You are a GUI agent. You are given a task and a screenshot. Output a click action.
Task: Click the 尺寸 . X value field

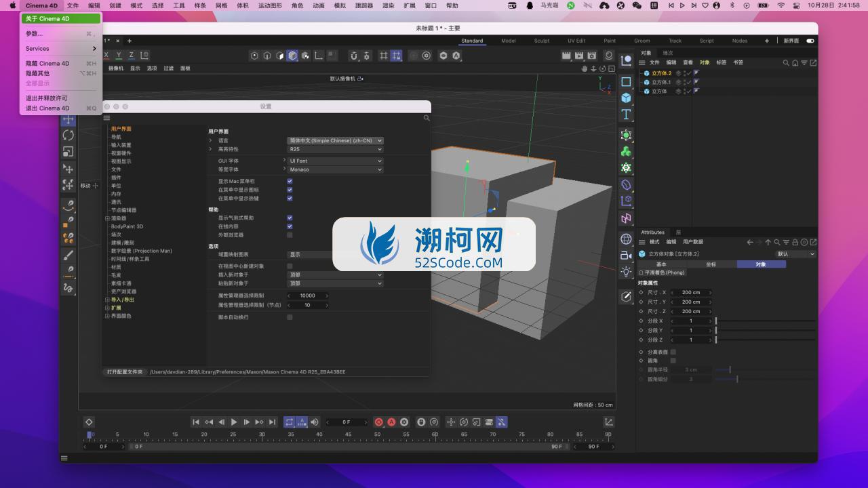[x=691, y=293]
